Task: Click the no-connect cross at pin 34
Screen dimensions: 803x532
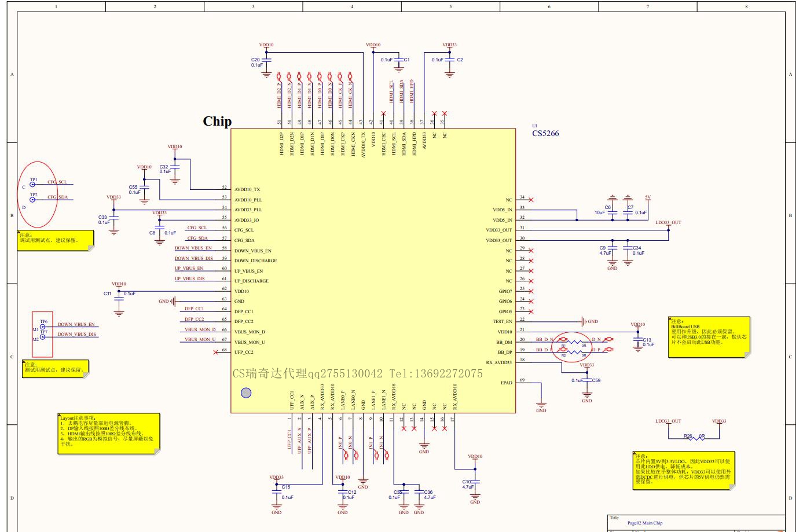Action: pos(531,200)
